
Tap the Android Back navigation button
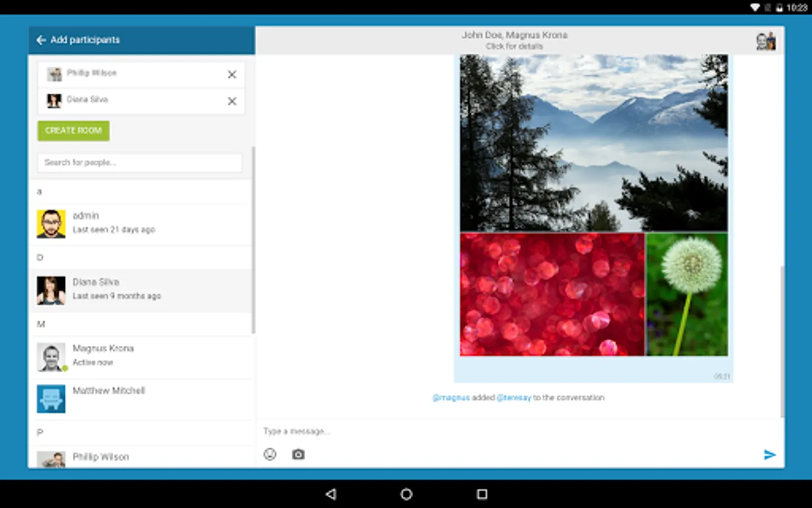(331, 494)
